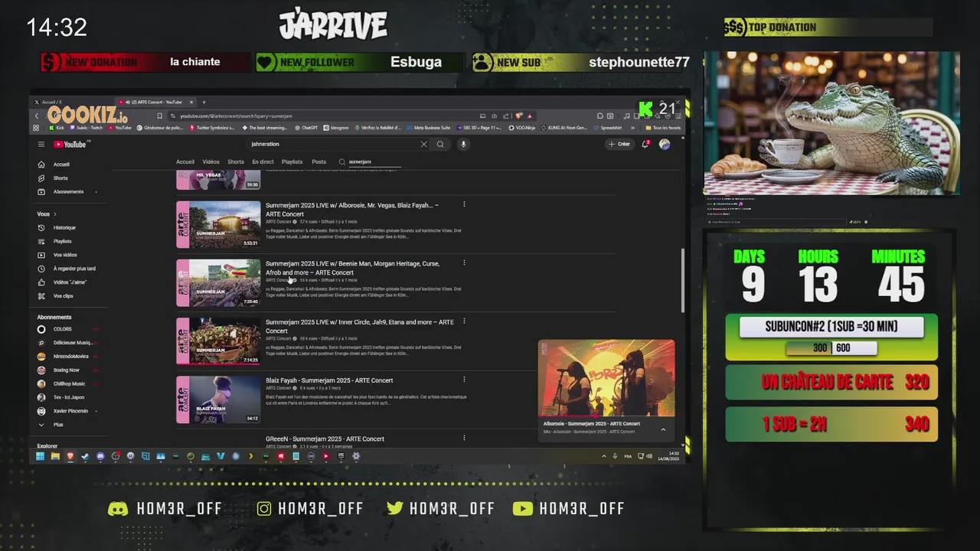980x551 pixels.
Task: Switch to the channel Playlists tab
Action: pos(292,161)
